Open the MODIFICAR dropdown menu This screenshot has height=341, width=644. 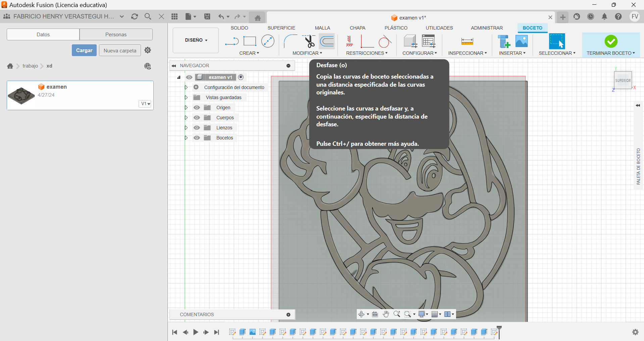[307, 53]
